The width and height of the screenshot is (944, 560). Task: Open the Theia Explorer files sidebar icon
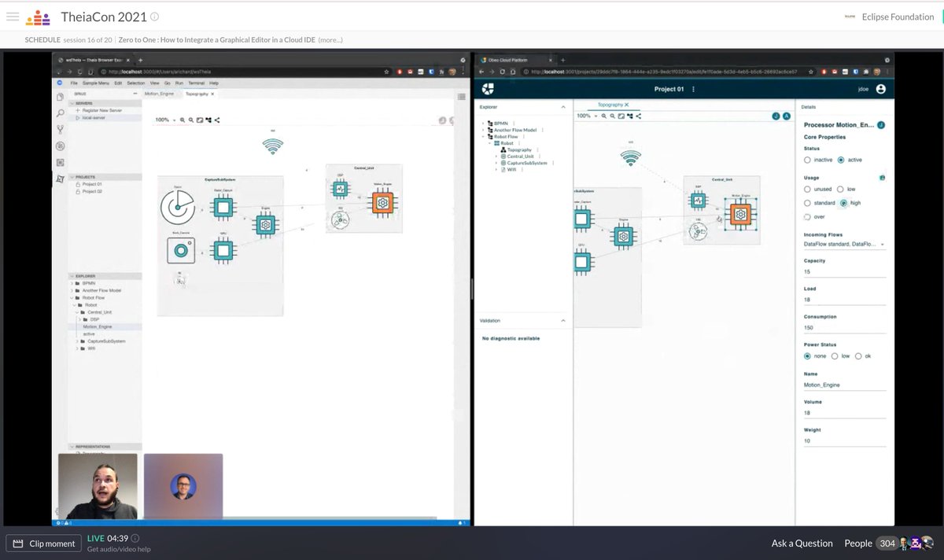[60, 98]
